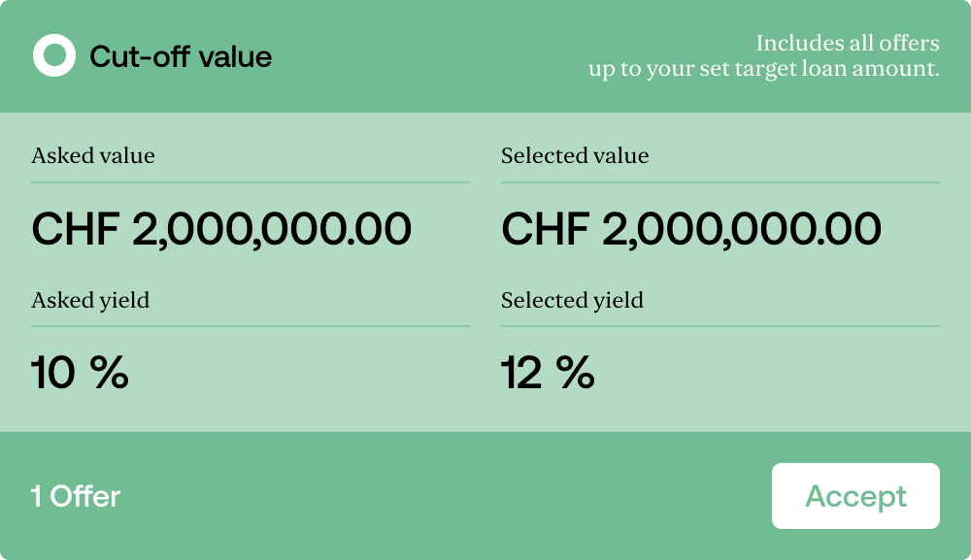Click the "Selected value" label
Image resolution: width=971 pixels, height=560 pixels.
[x=575, y=155]
